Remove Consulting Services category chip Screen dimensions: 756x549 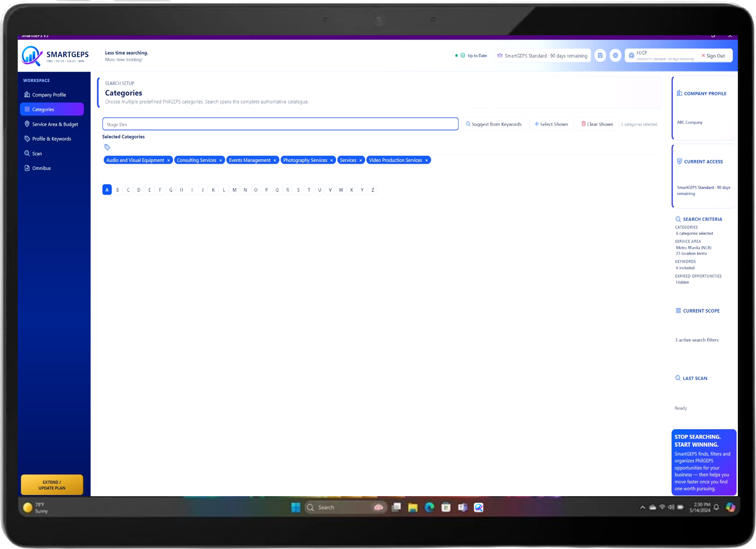(221, 160)
